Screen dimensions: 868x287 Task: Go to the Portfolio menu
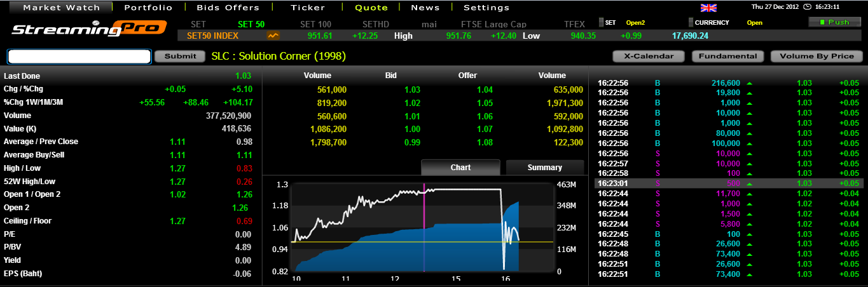[x=148, y=8]
